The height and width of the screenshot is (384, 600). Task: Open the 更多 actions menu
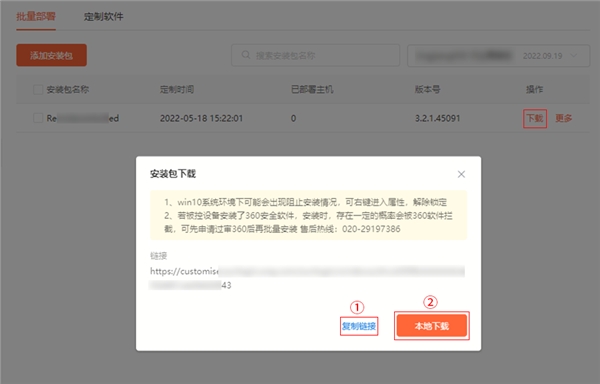(x=564, y=118)
